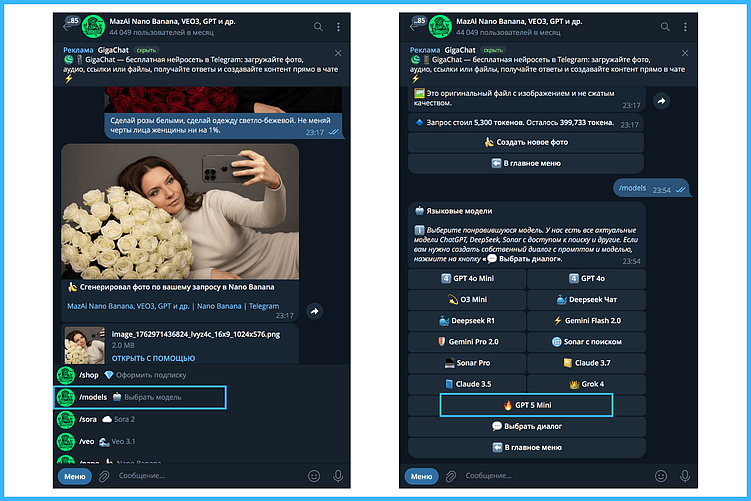Start voice recording in the left chat

338,476
